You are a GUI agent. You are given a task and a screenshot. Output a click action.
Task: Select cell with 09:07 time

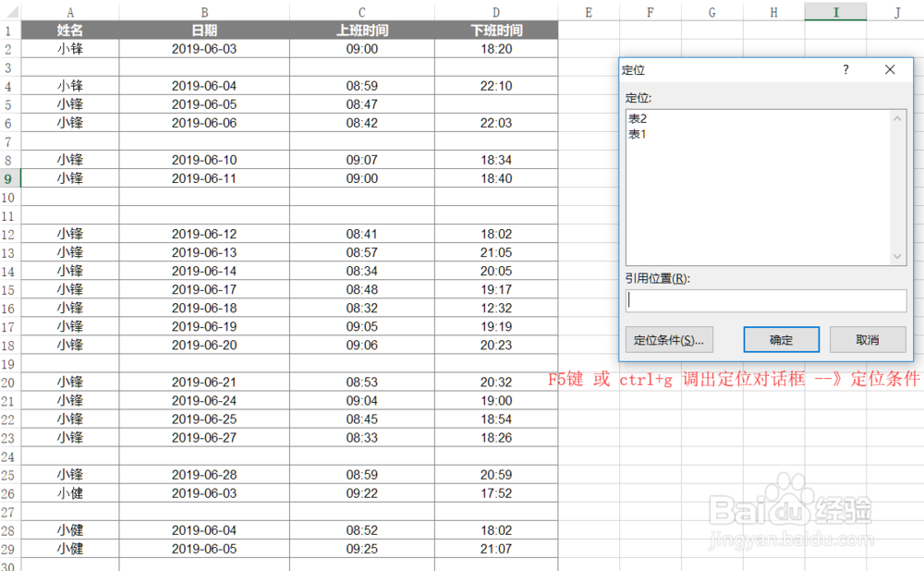(x=362, y=160)
